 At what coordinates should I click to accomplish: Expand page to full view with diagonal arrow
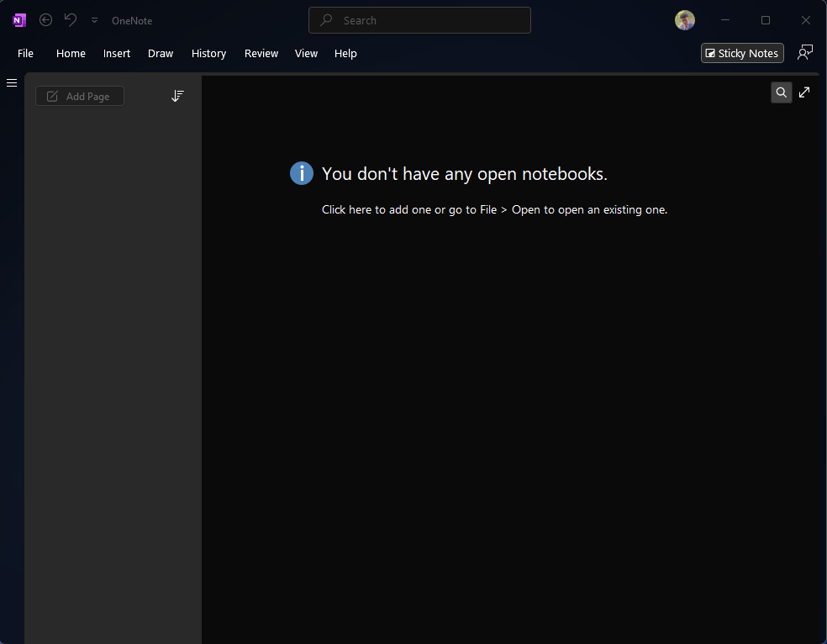(x=804, y=92)
